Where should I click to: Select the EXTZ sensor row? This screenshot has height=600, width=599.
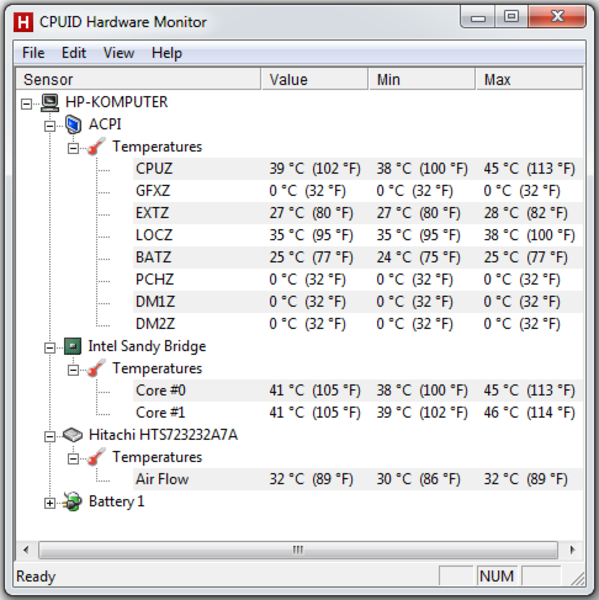(x=357, y=213)
